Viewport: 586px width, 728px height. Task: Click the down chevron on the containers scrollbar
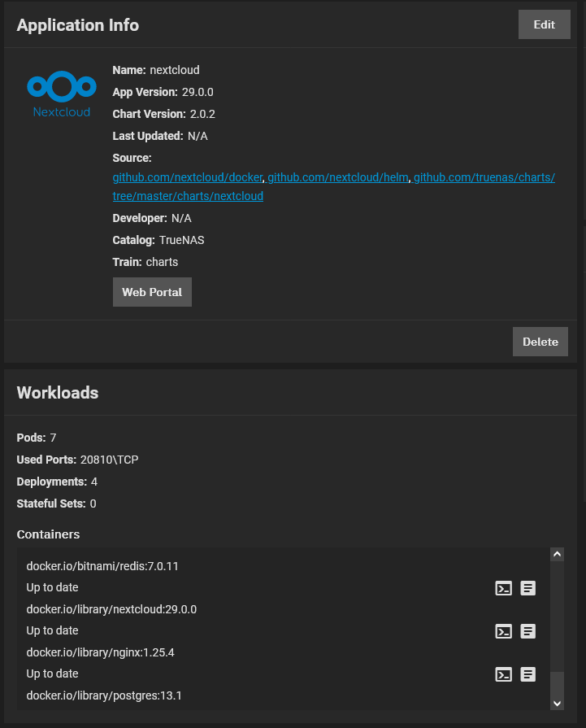[x=558, y=703]
